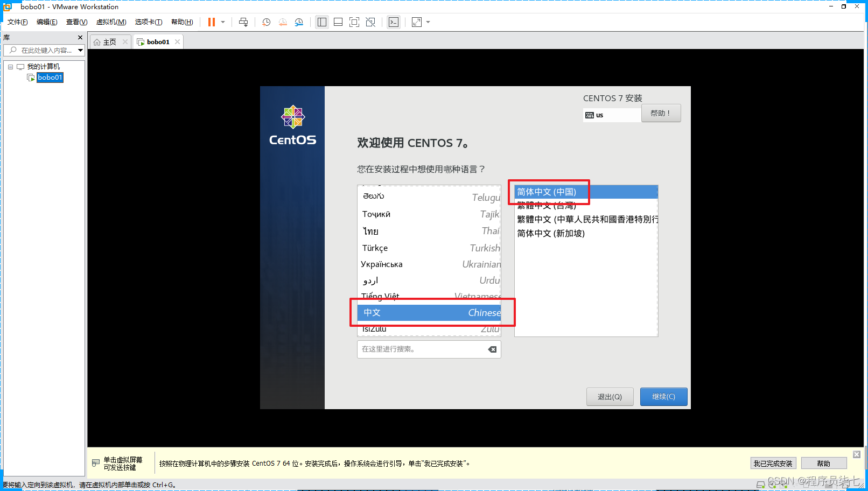868x491 pixels.
Task: Take a snapshot of the virtual machine
Action: tap(266, 22)
